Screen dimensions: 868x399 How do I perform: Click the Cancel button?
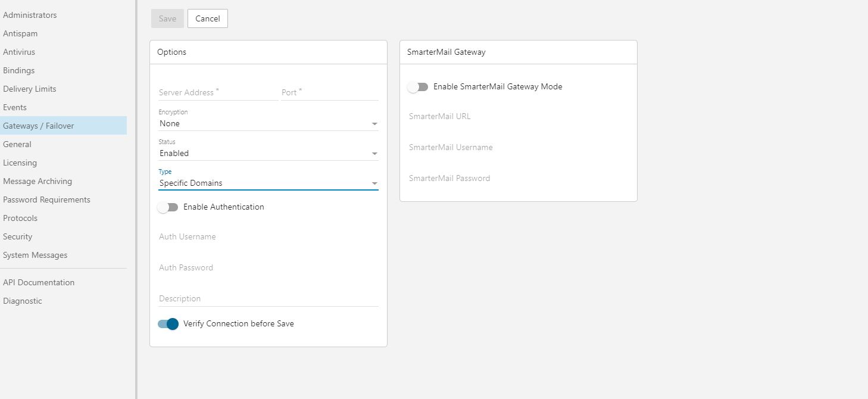pyautogui.click(x=207, y=18)
